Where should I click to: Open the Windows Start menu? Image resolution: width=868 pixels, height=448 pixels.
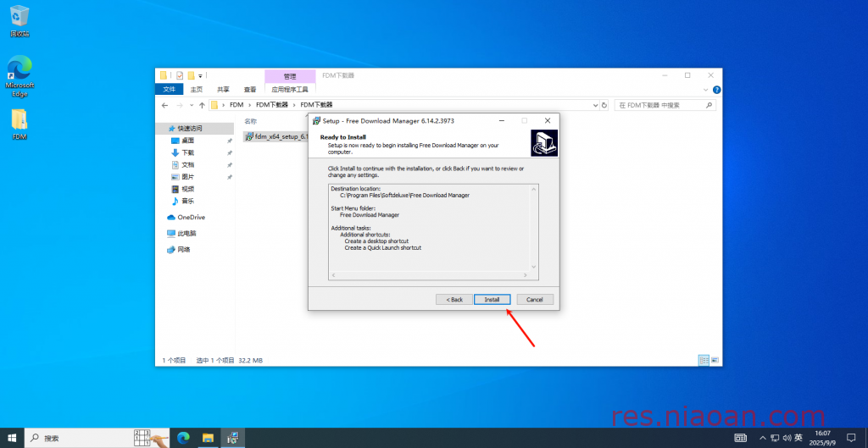tap(12, 438)
